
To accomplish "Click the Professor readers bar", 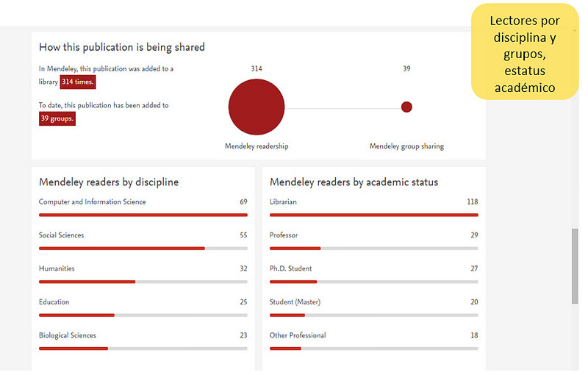I will pos(373,249).
